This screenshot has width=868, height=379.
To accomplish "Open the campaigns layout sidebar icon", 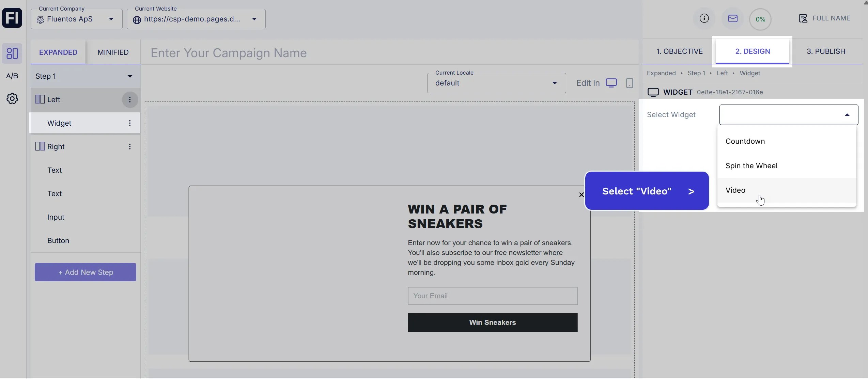I will 12,53.
